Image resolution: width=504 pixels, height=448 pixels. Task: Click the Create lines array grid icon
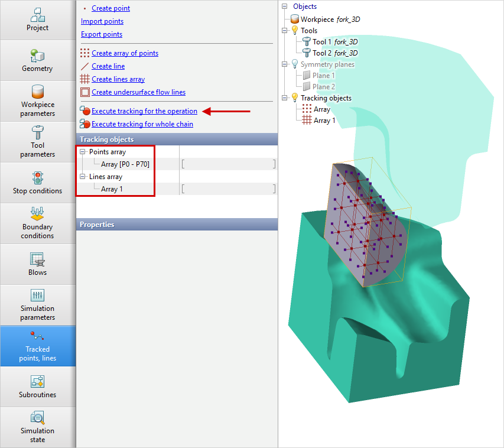85,79
